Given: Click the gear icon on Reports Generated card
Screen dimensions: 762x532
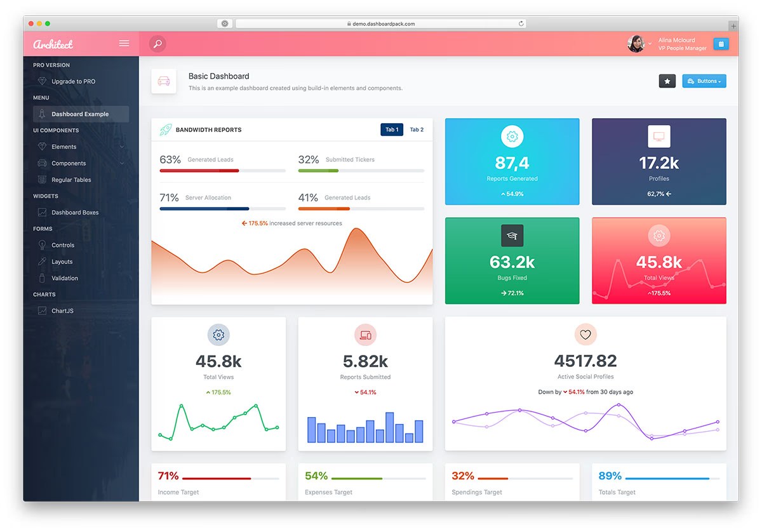Looking at the screenshot, I should (512, 136).
